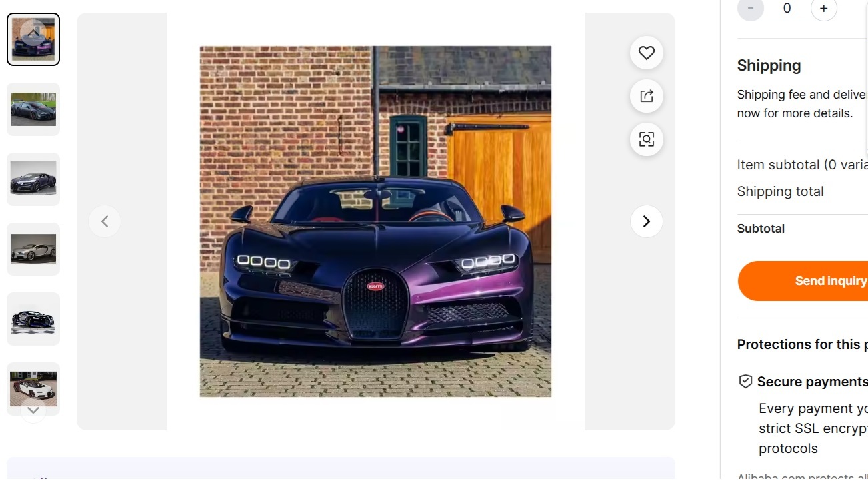Go to next product image arrow
The image size is (868, 481).
(x=646, y=221)
